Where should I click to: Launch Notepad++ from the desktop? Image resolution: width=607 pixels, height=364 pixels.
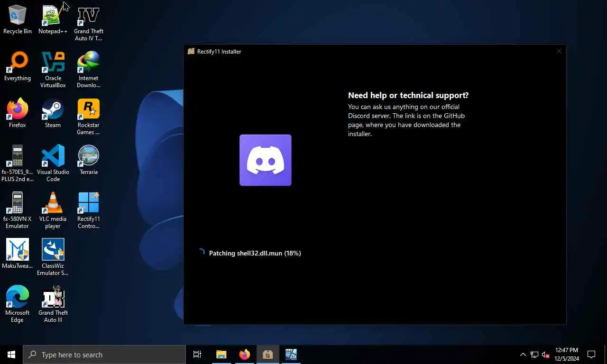tap(53, 20)
